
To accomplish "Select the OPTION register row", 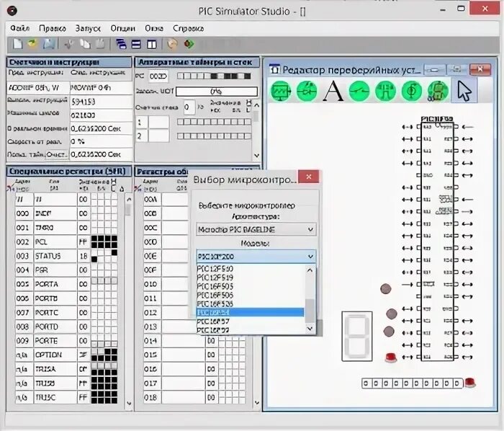I will click(66, 355).
